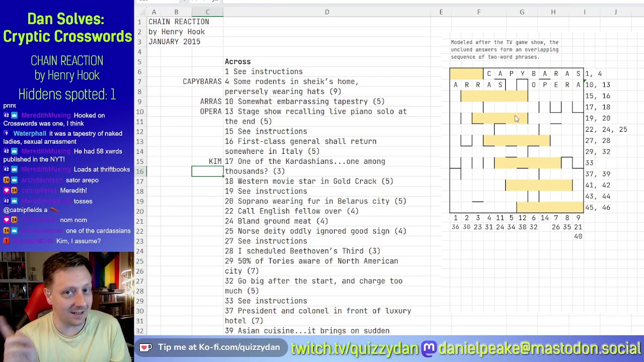Click the 'Modeled after the TV game show' note
This screenshot has width=644, height=362.
pos(505,50)
